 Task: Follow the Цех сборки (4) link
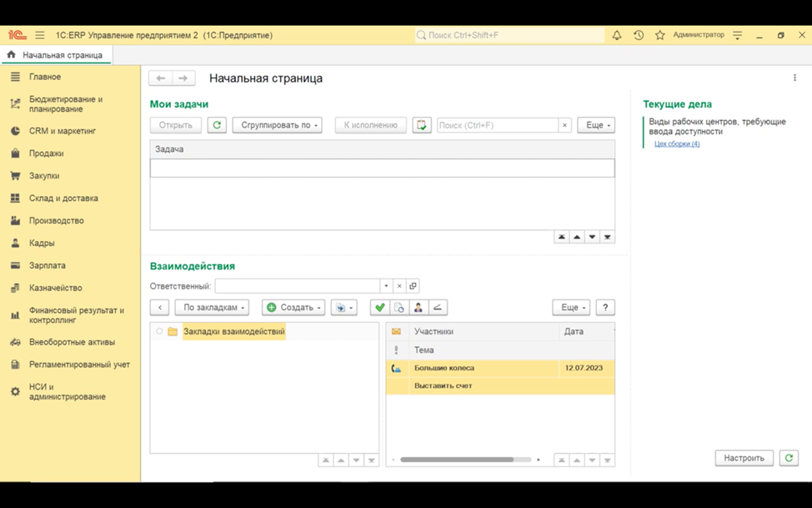[x=677, y=143]
